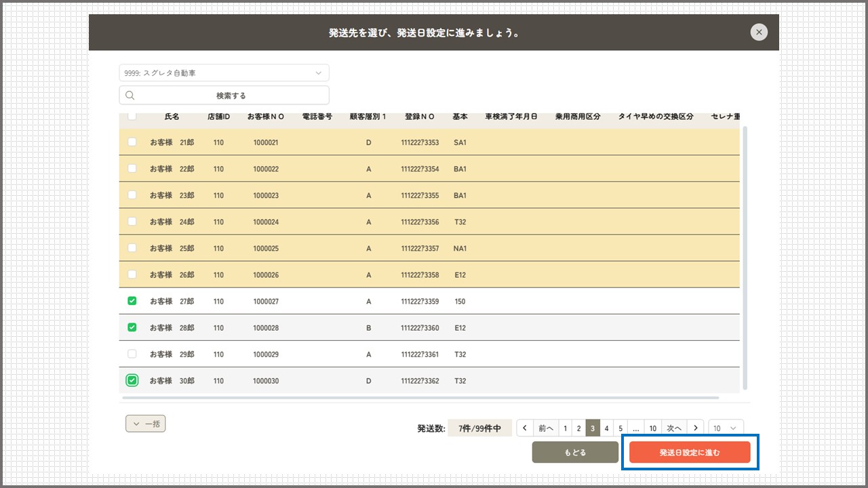
Task: Click registration number 11122273358
Action: click(x=420, y=275)
